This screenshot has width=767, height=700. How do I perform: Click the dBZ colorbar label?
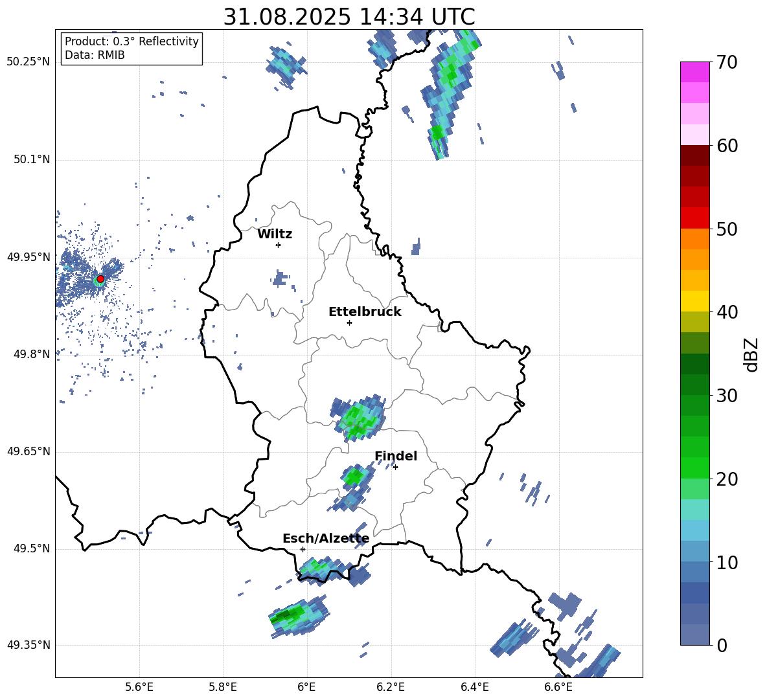(750, 354)
